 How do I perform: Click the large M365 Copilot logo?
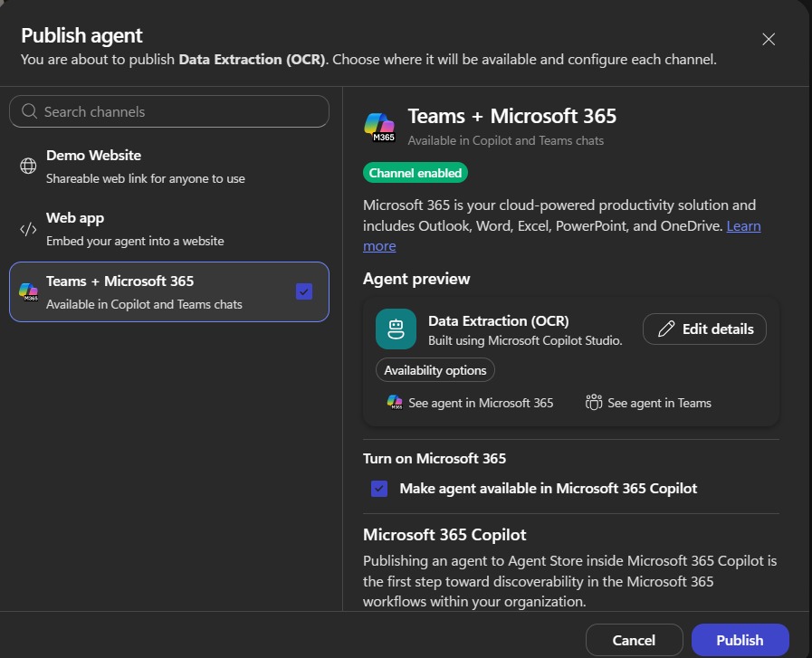[379, 128]
